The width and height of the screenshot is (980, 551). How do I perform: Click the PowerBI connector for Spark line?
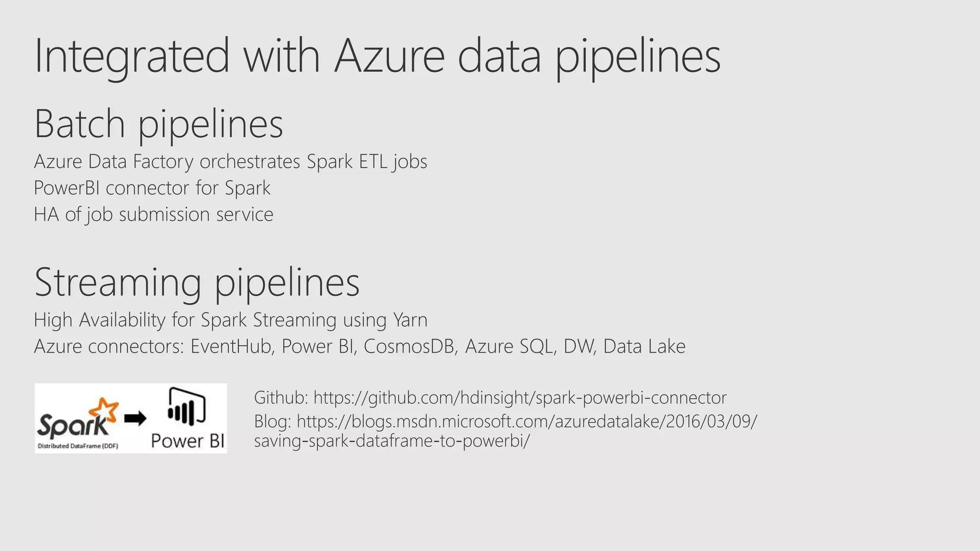tap(152, 188)
